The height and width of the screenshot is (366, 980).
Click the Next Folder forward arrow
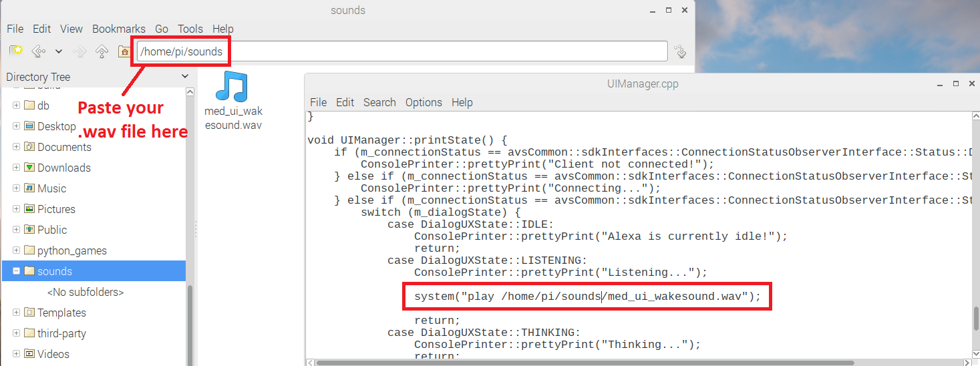[79, 51]
